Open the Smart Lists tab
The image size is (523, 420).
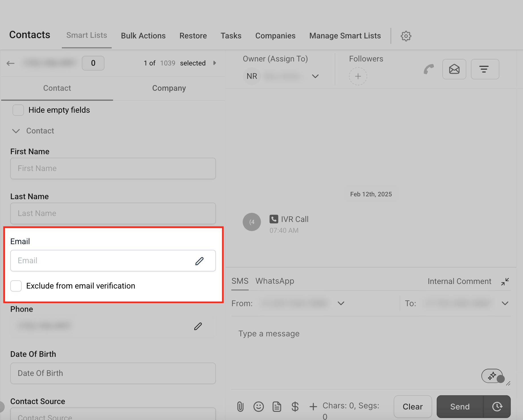click(x=87, y=35)
